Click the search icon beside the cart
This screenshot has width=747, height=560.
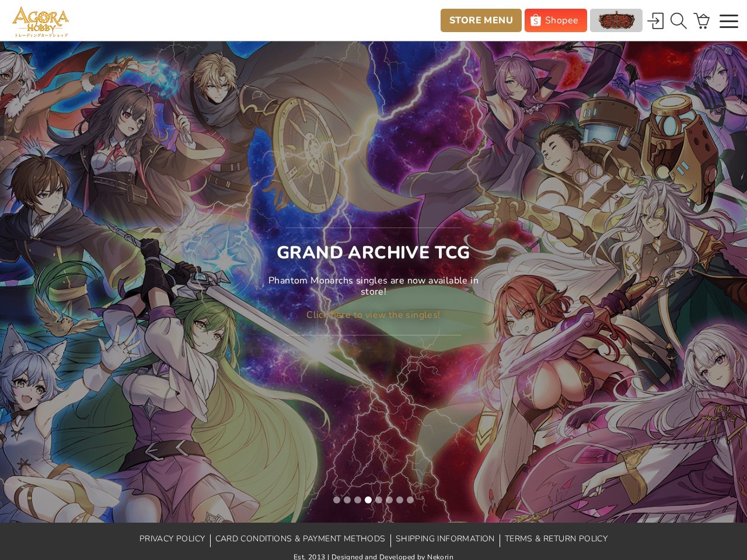pyautogui.click(x=678, y=20)
